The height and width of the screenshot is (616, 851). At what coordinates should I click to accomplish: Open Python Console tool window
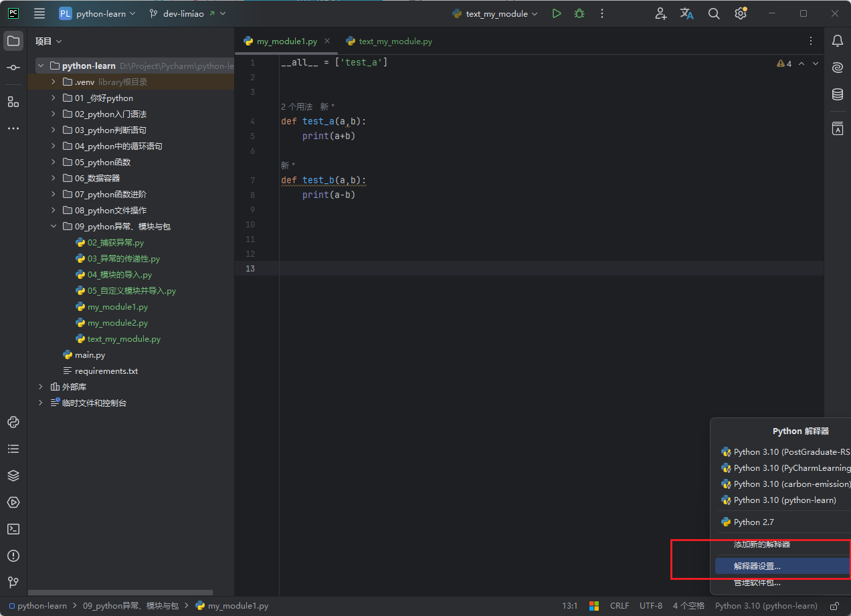coord(13,422)
